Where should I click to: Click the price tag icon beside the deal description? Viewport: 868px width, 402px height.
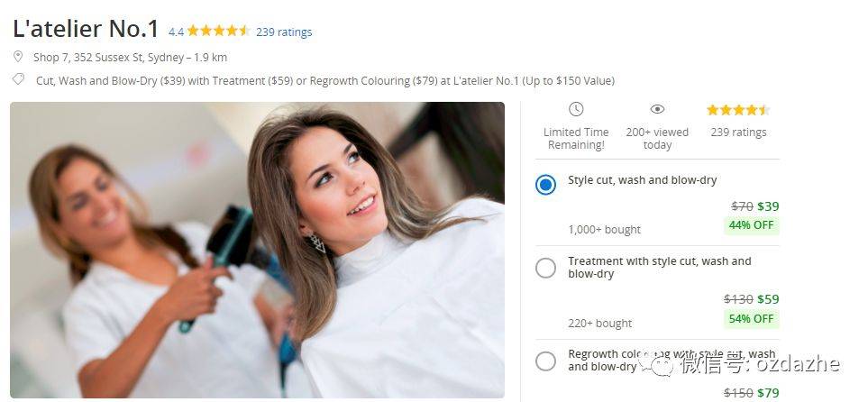point(18,79)
